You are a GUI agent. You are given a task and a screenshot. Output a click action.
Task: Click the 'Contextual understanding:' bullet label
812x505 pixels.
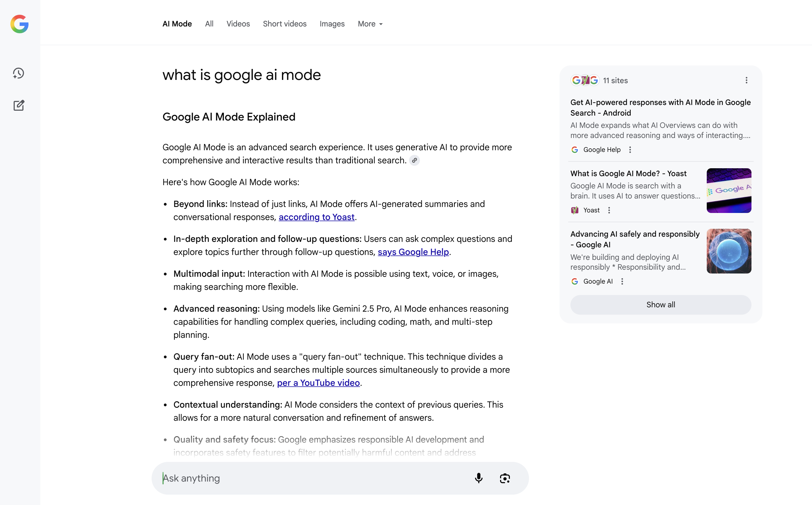point(228,404)
